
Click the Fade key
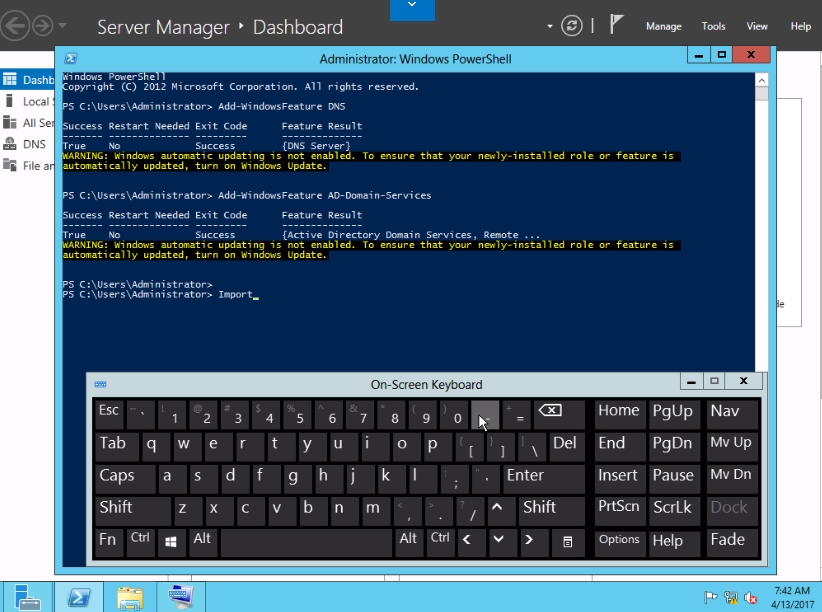[732, 542]
